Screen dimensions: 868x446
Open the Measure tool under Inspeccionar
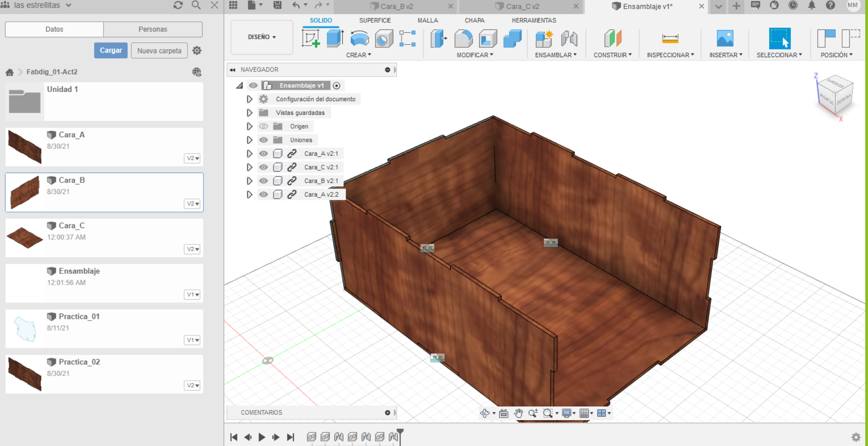670,38
